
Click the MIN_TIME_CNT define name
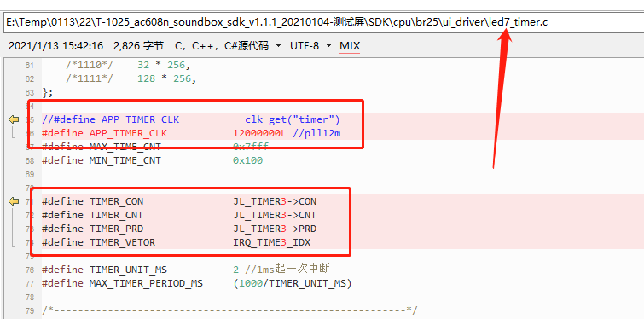point(125,160)
